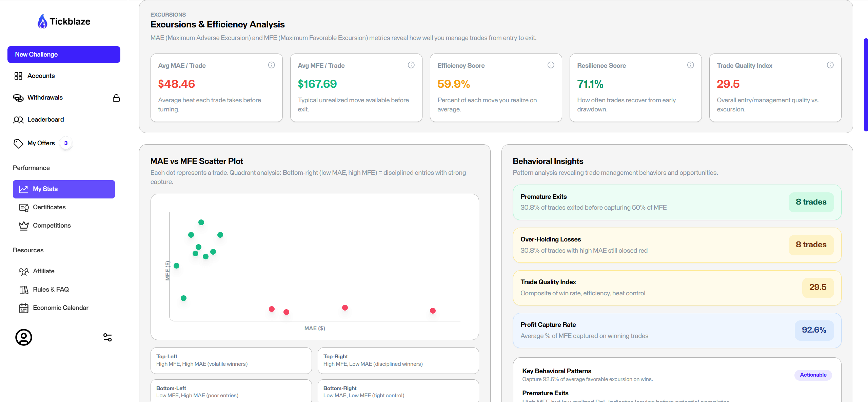Click the Premature Exits 8 trades badge

click(811, 202)
